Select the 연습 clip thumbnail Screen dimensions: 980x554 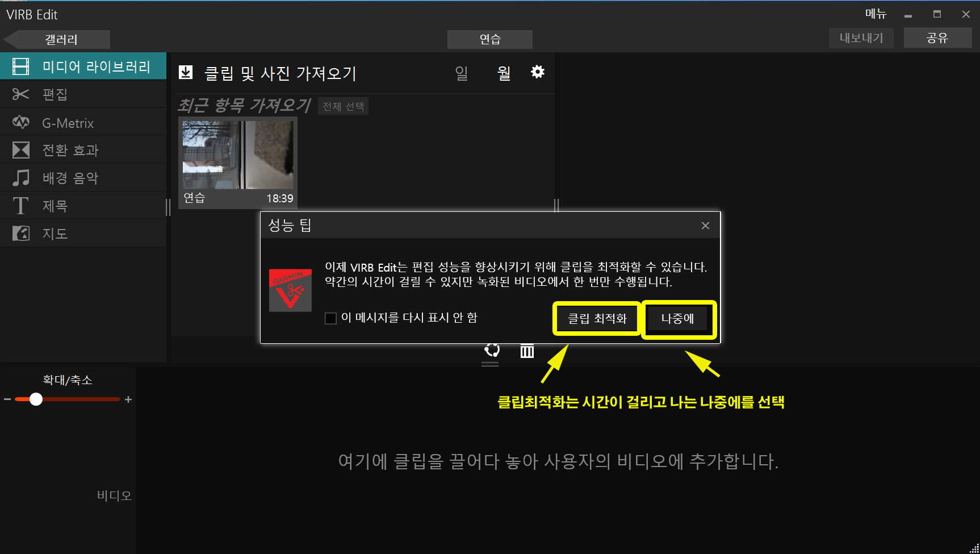pos(238,163)
